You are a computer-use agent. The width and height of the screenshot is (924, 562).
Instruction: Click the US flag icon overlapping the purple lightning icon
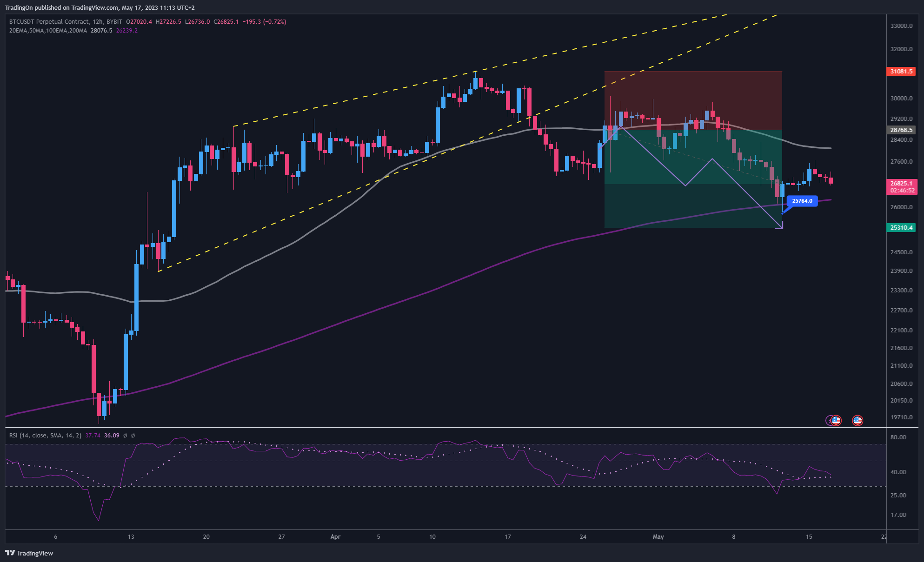(x=836, y=420)
